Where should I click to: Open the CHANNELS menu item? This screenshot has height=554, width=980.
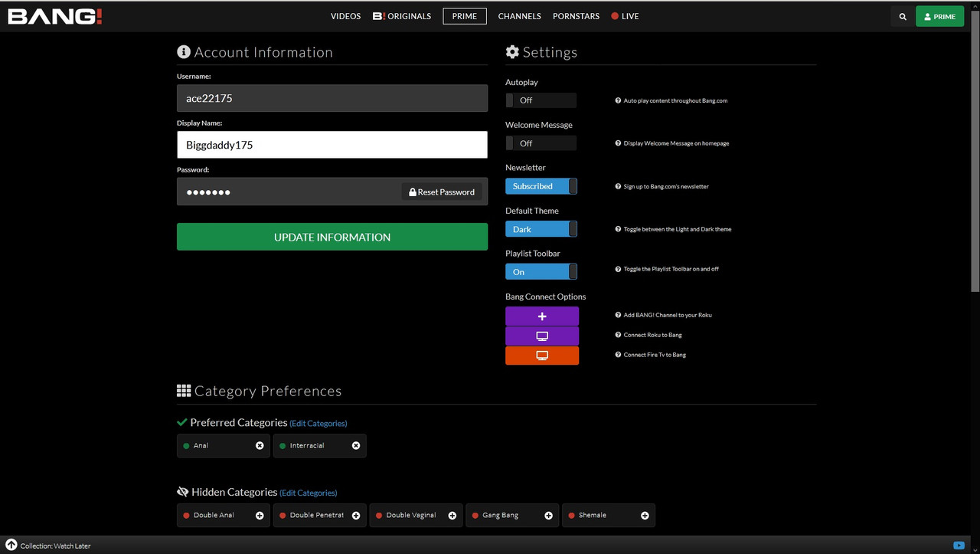click(519, 16)
